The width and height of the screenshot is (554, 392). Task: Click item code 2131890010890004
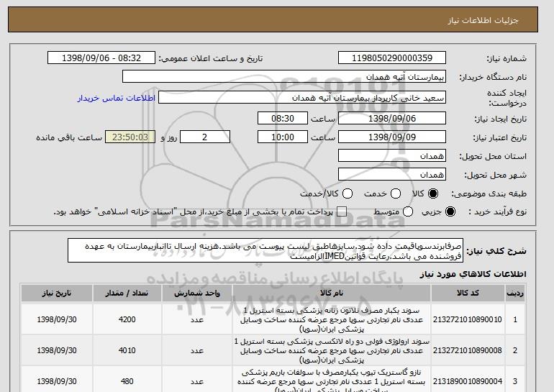[468, 381]
